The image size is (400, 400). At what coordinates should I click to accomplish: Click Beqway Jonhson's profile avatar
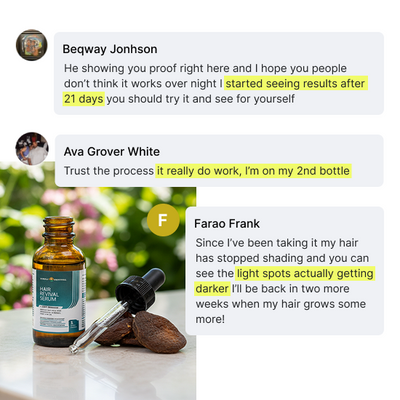click(x=32, y=45)
